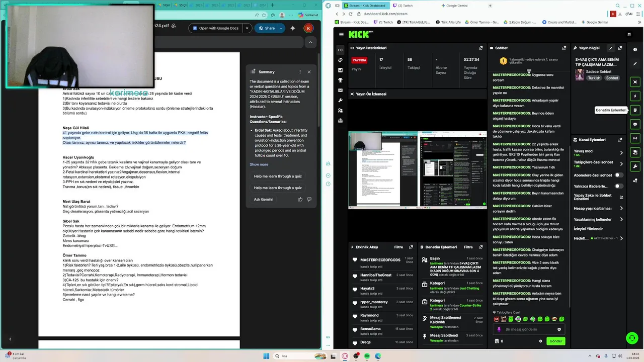Pop out the Yayın İstatistikleri panel
644x362 pixels.
tap(480, 48)
